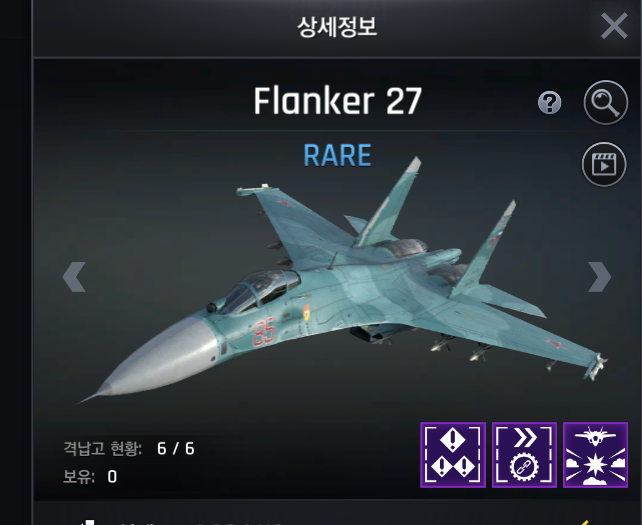
Task: Select the triple warning diamonds skill icon
Action: 453,455
